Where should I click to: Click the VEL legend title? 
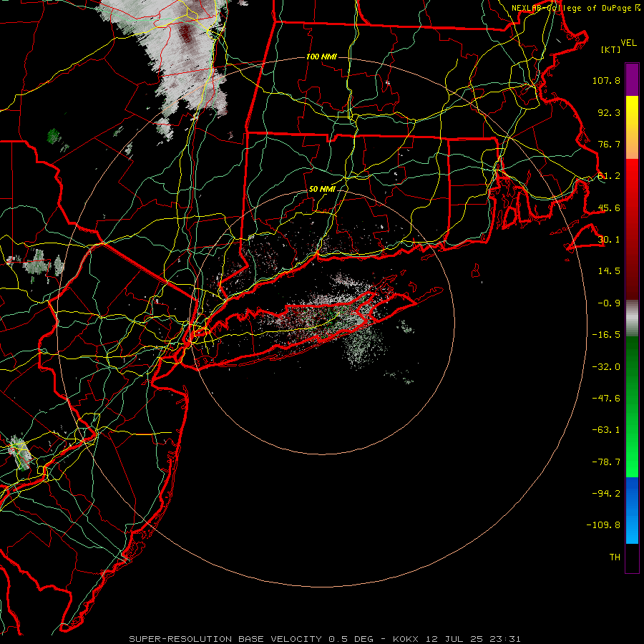628,43
